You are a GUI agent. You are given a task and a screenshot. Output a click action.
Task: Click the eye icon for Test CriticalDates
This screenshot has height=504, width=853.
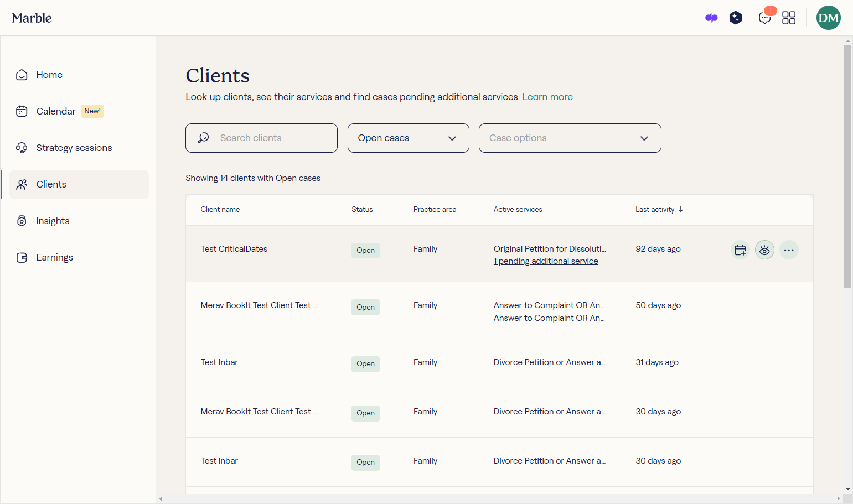[x=764, y=250]
